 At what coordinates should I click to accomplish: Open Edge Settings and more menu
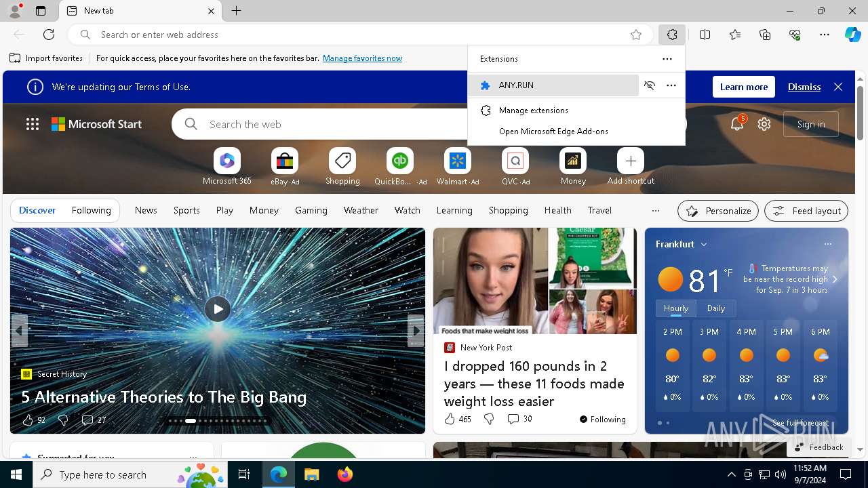[825, 35]
